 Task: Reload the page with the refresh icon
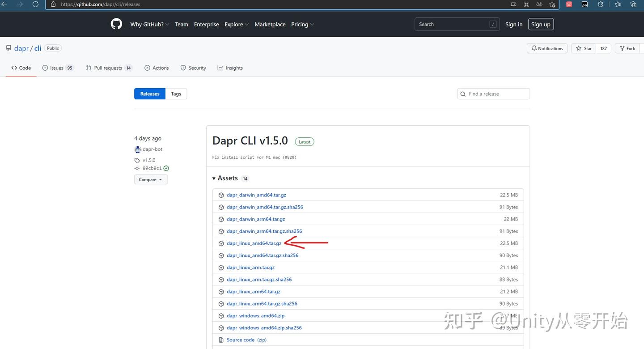click(36, 4)
